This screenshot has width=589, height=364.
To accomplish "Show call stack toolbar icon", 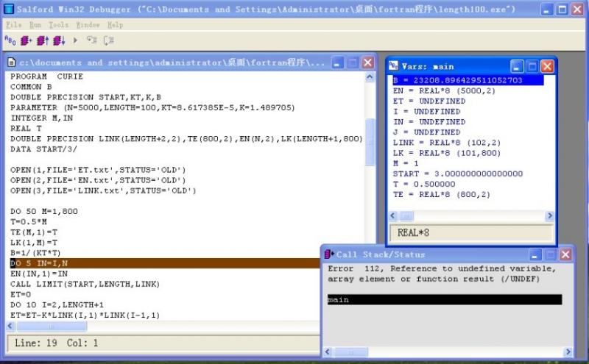I will click(26, 40).
